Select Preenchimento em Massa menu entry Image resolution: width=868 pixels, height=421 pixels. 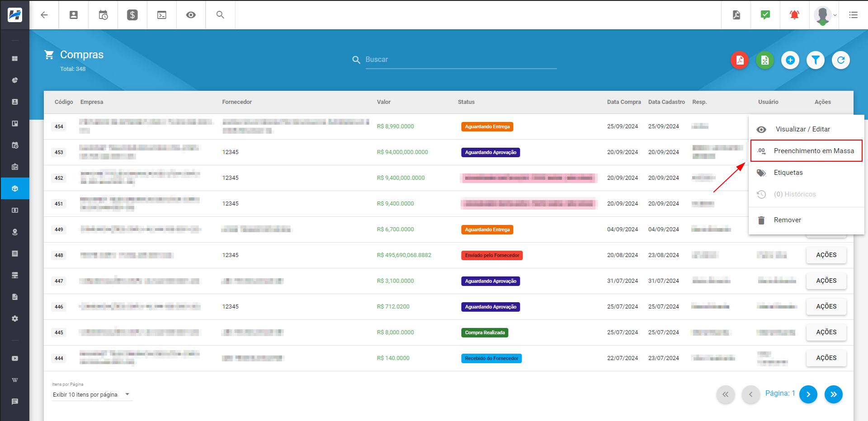[806, 151]
